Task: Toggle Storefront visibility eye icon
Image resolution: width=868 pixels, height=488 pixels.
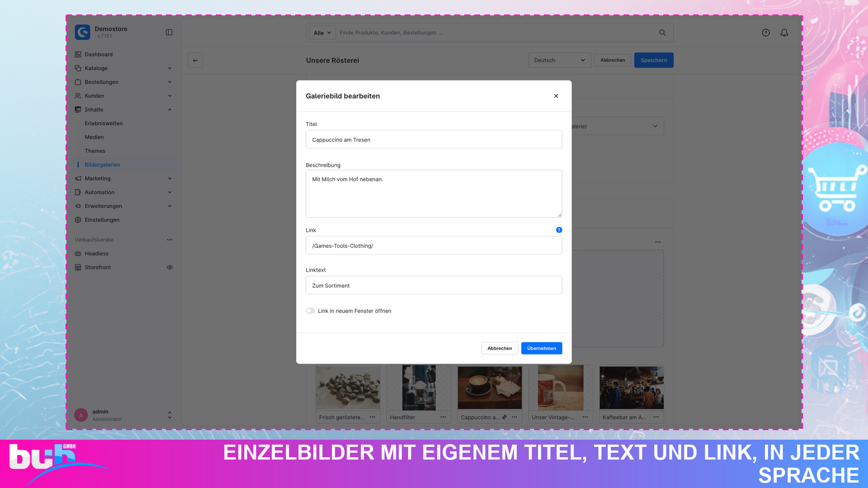Action: (170, 267)
